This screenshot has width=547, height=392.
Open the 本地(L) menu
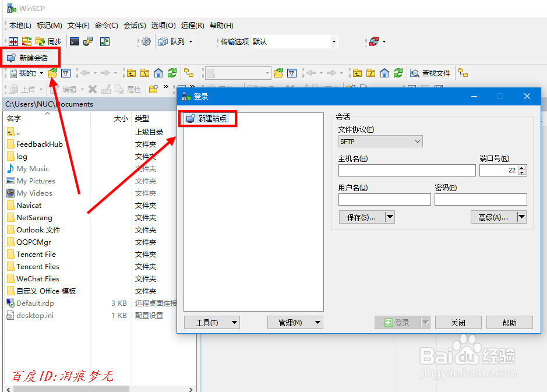(x=20, y=26)
